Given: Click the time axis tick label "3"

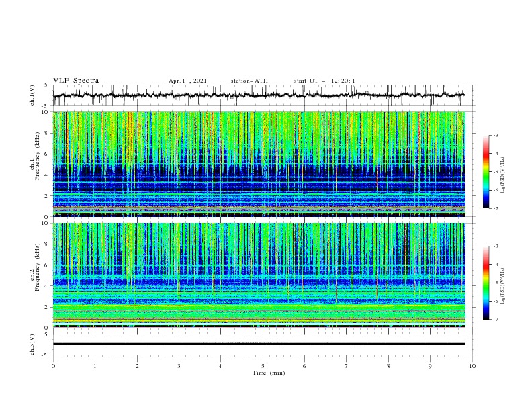Looking at the screenshot, I should tap(179, 366).
